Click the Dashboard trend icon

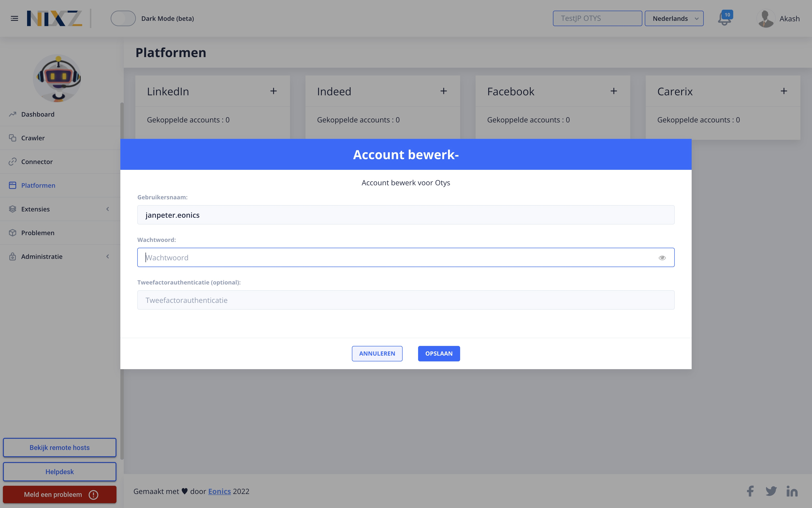[x=12, y=114]
